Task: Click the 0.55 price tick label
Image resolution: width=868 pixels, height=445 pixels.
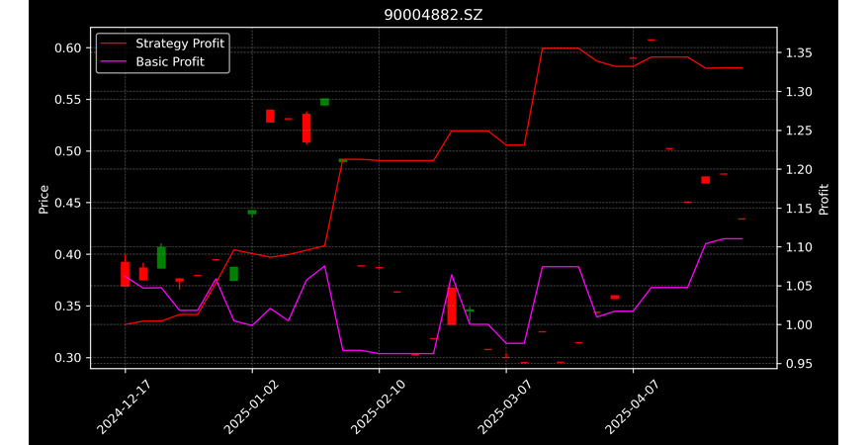Action: [x=68, y=100]
